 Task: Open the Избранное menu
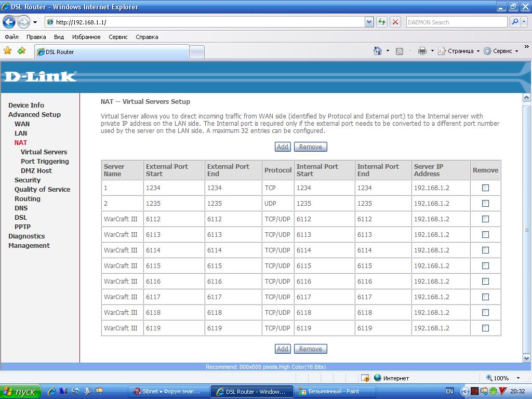[86, 37]
